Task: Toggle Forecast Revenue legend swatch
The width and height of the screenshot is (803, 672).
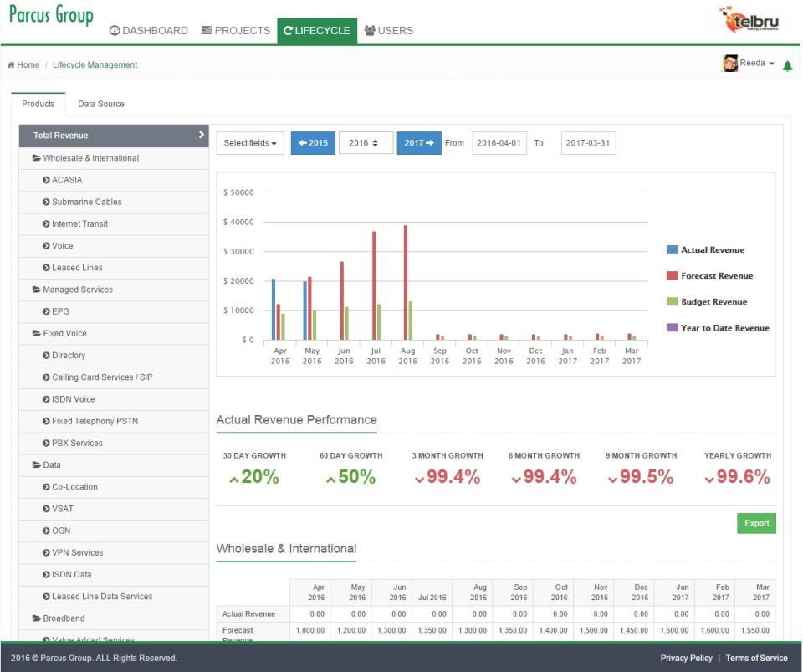Action: [672, 275]
